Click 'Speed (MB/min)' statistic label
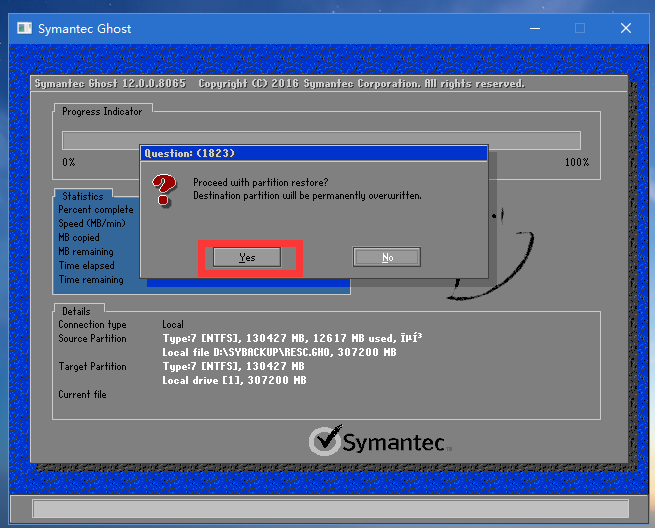This screenshot has height=528, width=655. [x=92, y=223]
